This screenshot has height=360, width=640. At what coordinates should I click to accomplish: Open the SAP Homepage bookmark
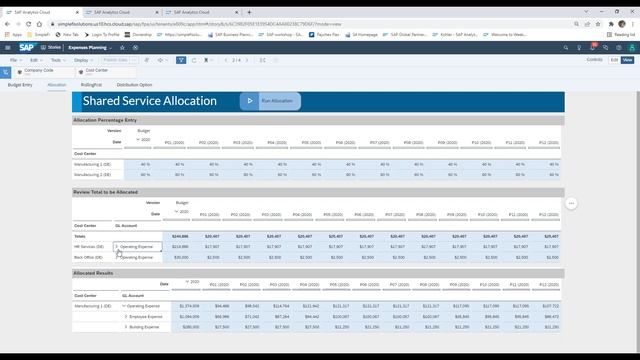coord(361,35)
